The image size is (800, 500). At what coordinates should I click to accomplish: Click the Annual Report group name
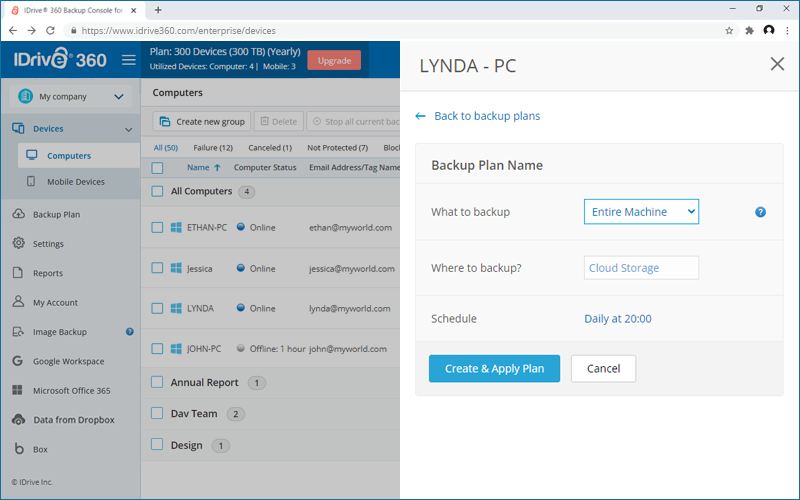pos(204,382)
